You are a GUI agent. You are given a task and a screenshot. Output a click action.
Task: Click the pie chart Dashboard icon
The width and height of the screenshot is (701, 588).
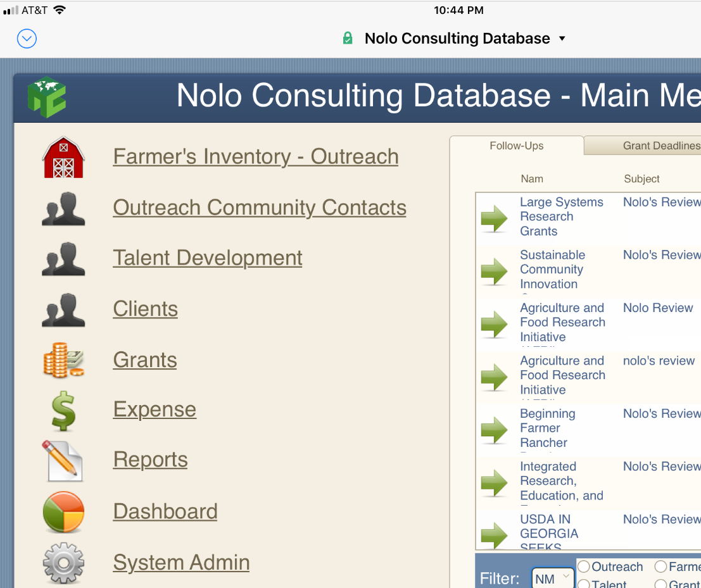(x=63, y=512)
